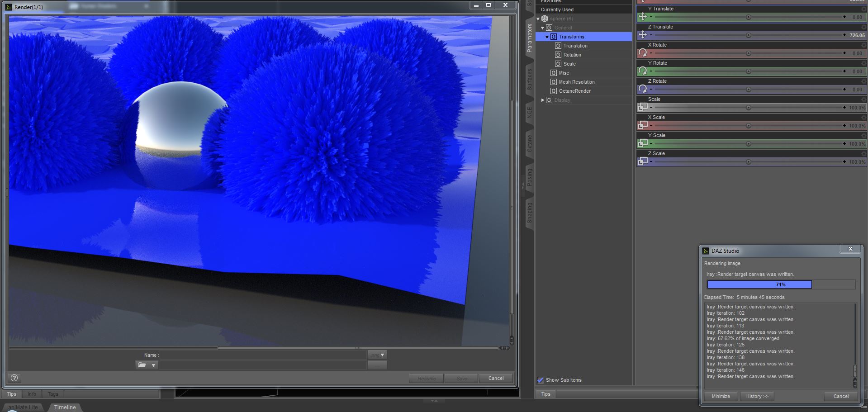Click the minus stepper on X Rotate
This screenshot has width=868, height=412.
tap(651, 53)
